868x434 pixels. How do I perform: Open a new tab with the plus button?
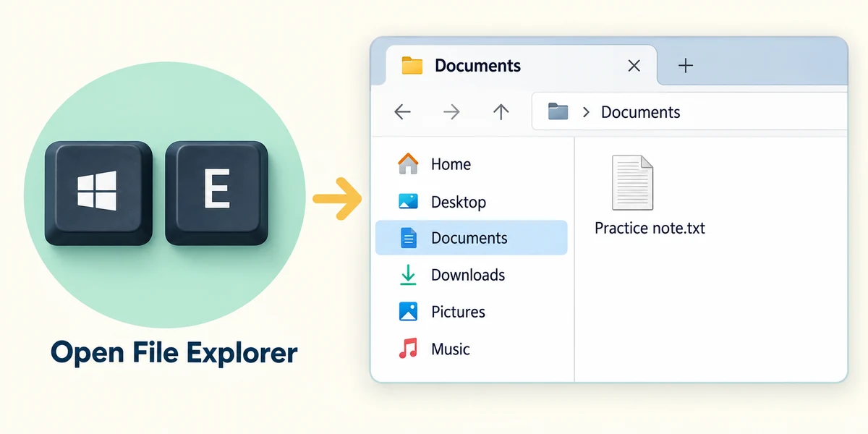686,66
